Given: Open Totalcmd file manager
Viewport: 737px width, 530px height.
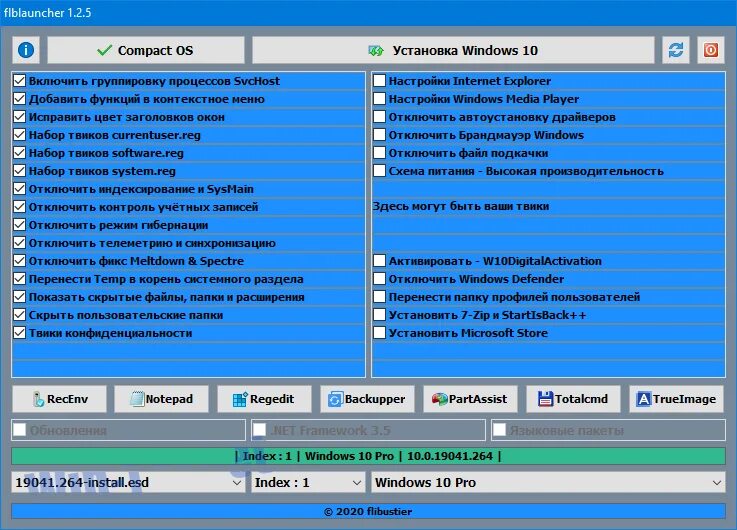Looking at the screenshot, I should (x=573, y=399).
